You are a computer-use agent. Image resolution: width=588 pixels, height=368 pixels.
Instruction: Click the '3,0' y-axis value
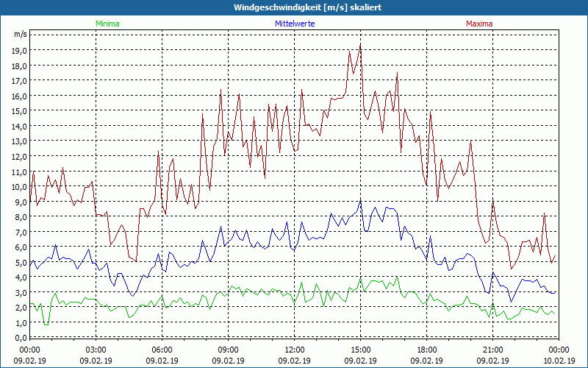[x=22, y=292]
